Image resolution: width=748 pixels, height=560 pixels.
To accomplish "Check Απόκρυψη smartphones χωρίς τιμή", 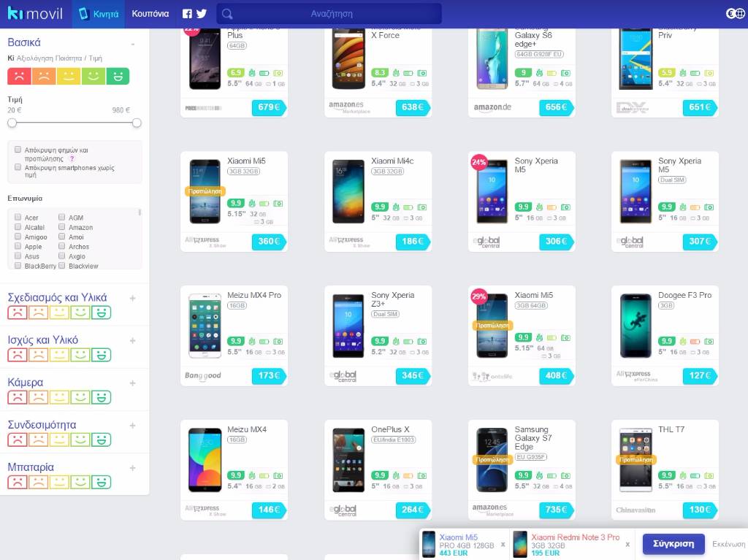I will [18, 167].
